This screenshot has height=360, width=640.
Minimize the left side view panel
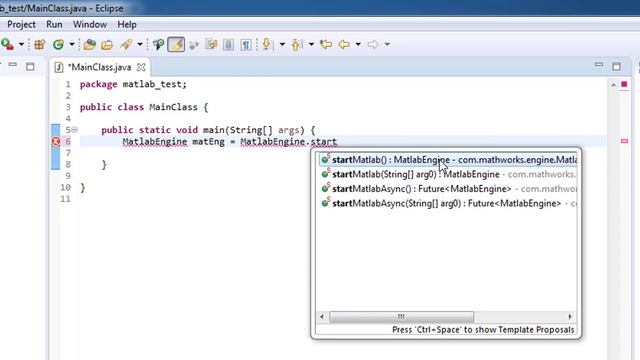[x=13, y=65]
